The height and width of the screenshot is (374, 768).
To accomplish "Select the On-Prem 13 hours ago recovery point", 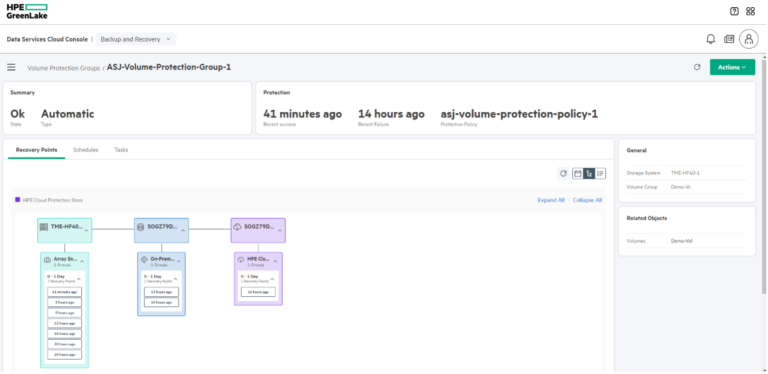I will (x=161, y=292).
